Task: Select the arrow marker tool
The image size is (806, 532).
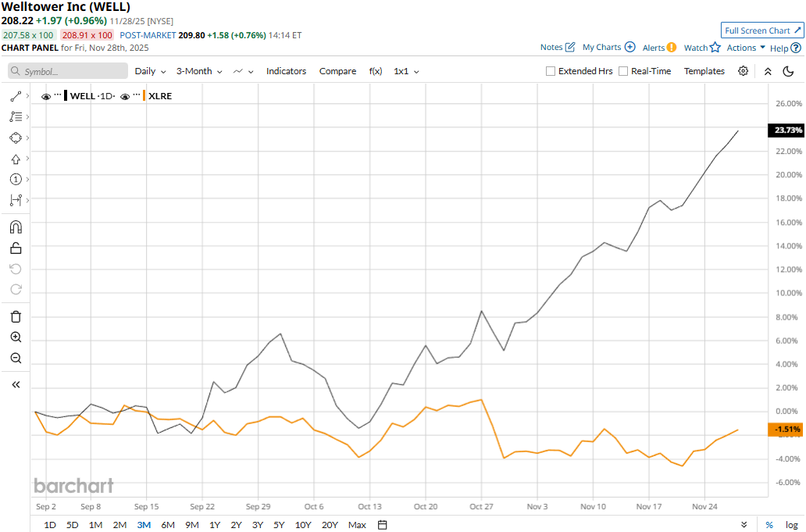Action: click(16, 159)
